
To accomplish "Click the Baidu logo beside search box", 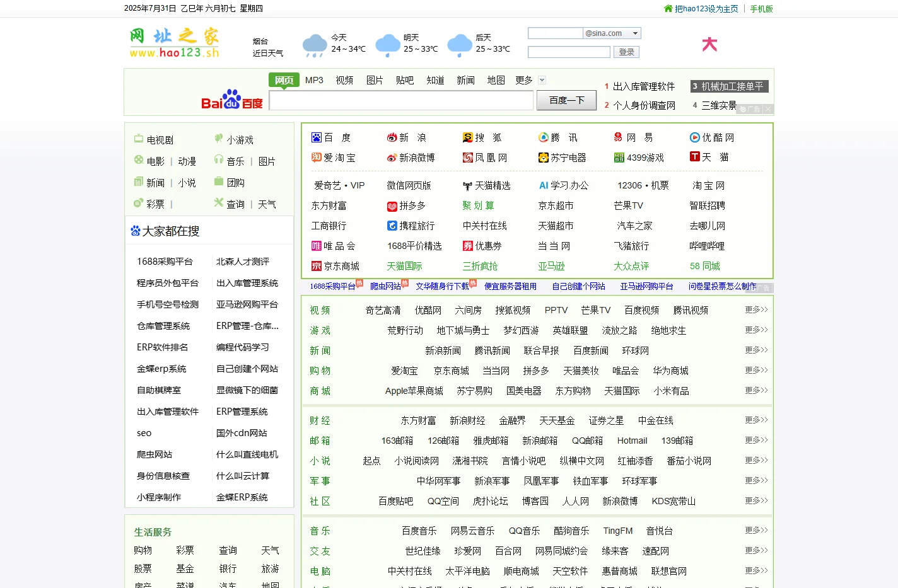I will (231, 100).
